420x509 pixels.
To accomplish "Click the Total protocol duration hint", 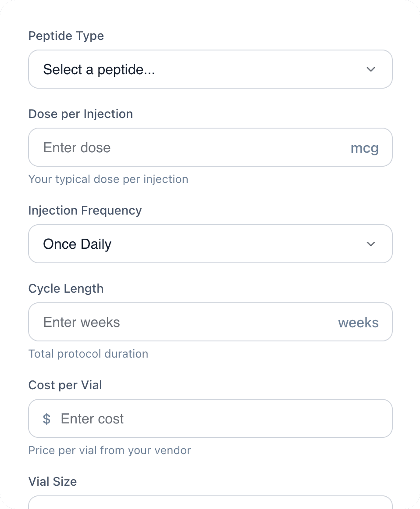I will click(x=88, y=354).
